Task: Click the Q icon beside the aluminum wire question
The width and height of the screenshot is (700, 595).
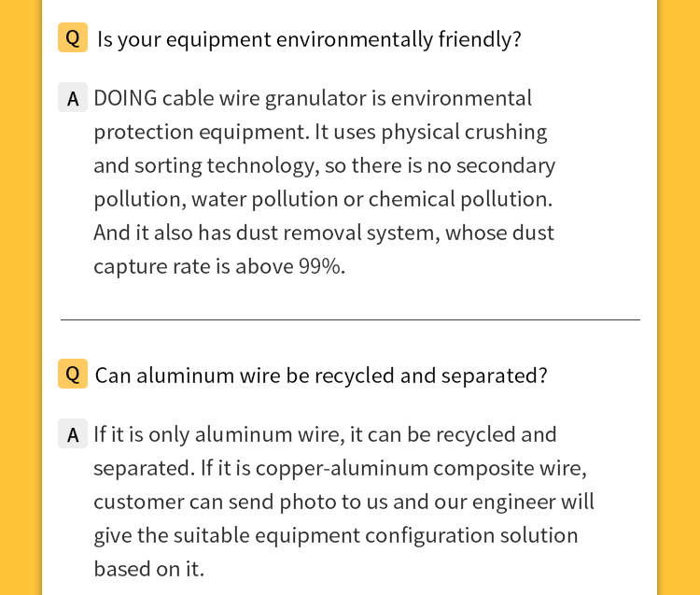Action: [73, 375]
